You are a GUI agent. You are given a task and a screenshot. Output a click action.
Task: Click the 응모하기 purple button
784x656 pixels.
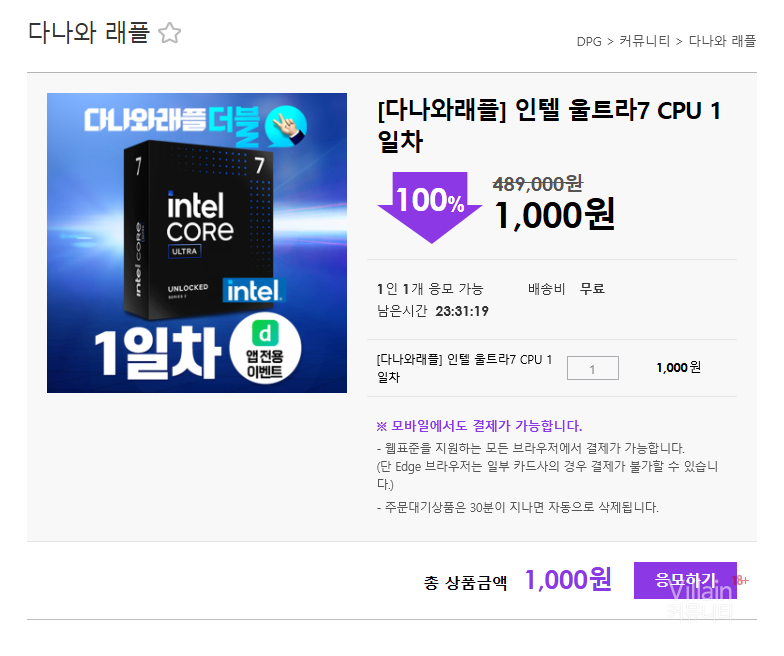(685, 580)
